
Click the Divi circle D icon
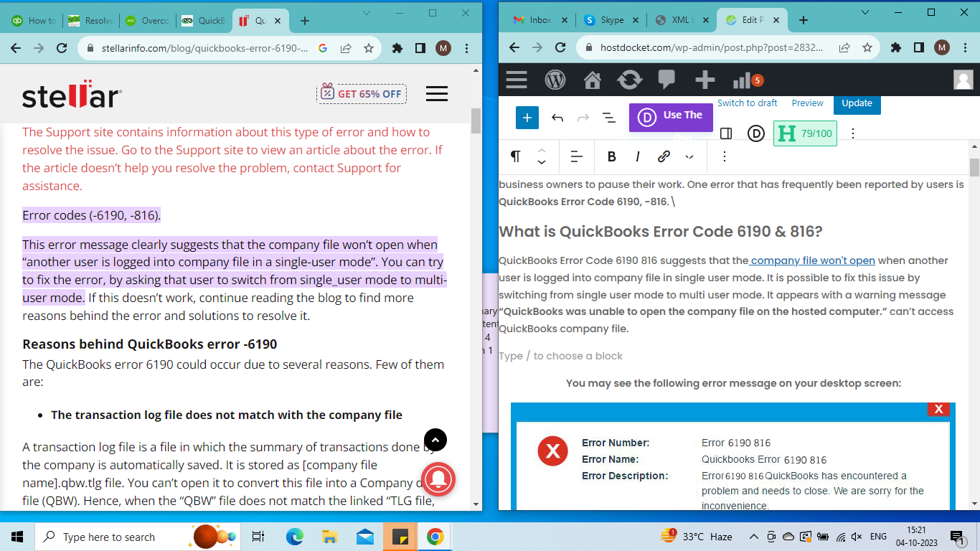(756, 133)
